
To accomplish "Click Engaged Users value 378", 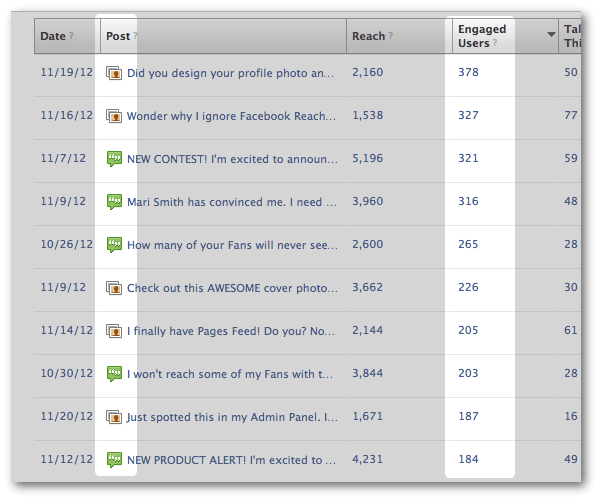I will click(x=468, y=72).
